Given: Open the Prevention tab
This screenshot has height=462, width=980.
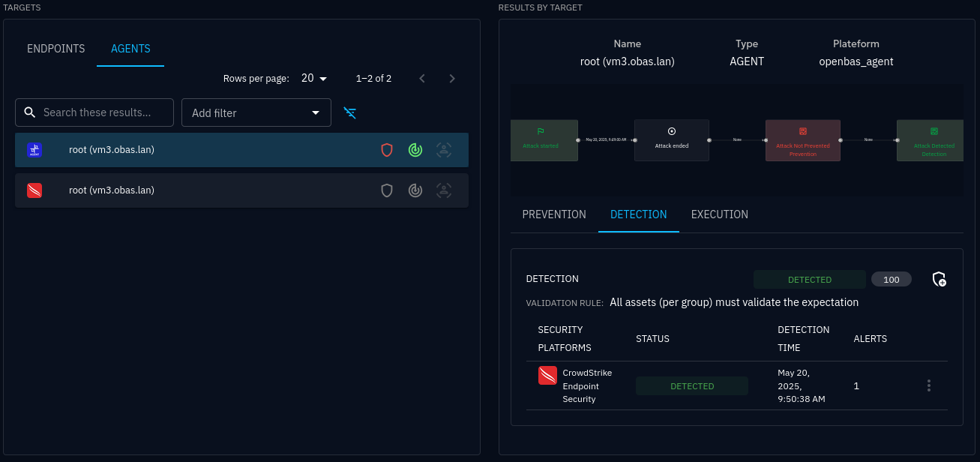Looking at the screenshot, I should pyautogui.click(x=554, y=214).
